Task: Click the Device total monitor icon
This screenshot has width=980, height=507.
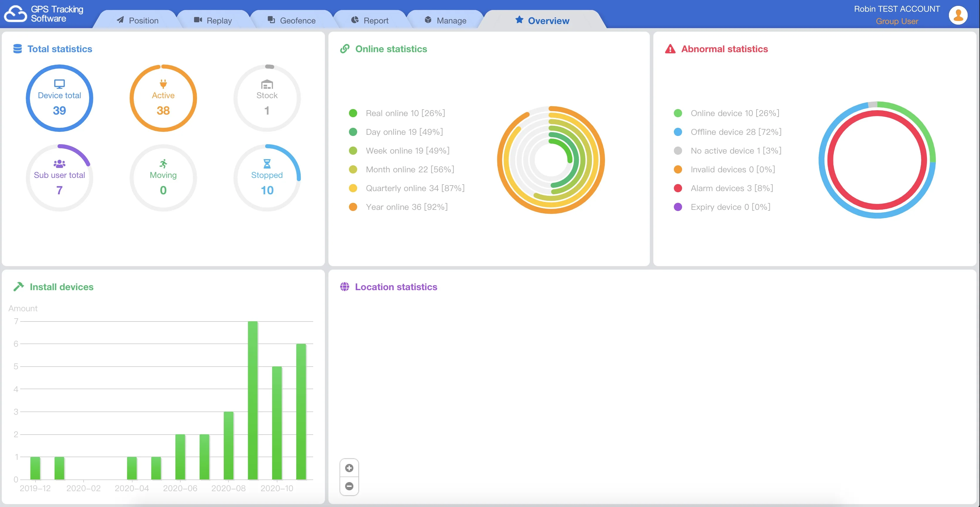Action: pyautogui.click(x=59, y=84)
